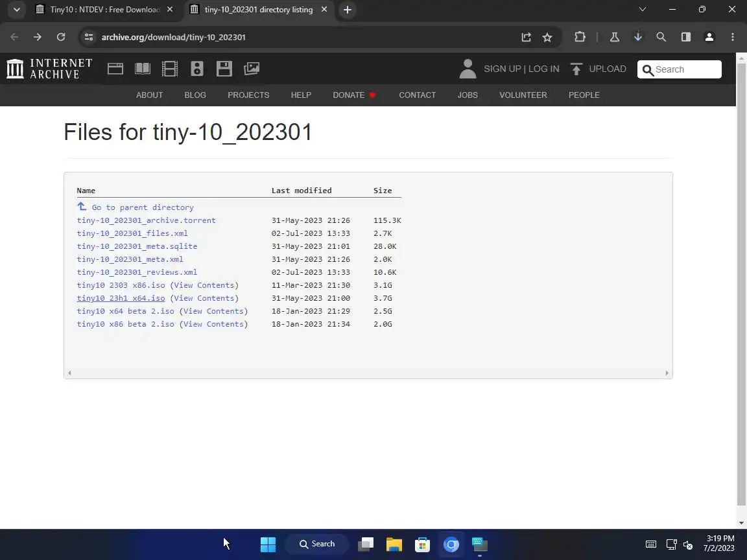Click the page vertical scrollbar down arrow

[x=741, y=523]
